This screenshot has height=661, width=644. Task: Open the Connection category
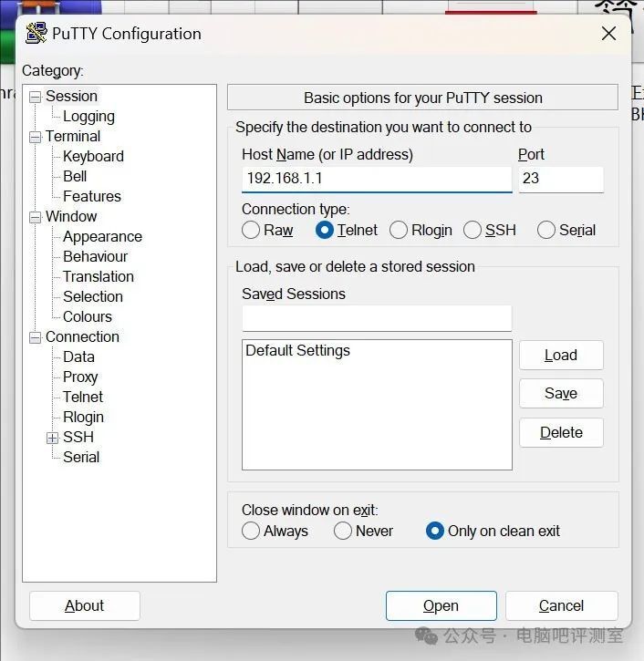82,336
